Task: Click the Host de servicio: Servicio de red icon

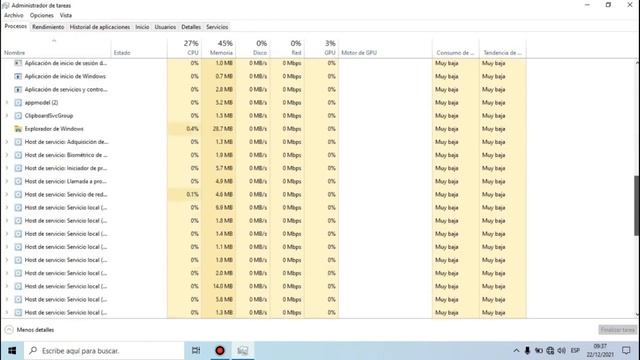Action: [18, 194]
